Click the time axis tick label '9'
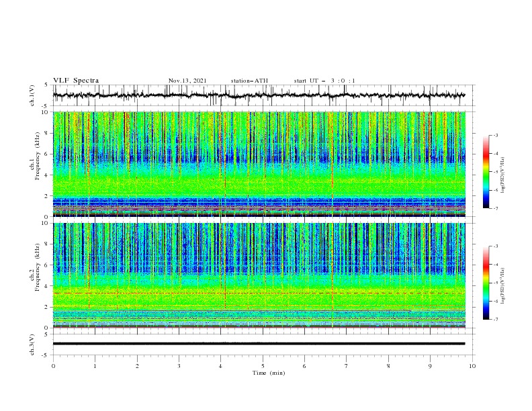 (x=430, y=366)
